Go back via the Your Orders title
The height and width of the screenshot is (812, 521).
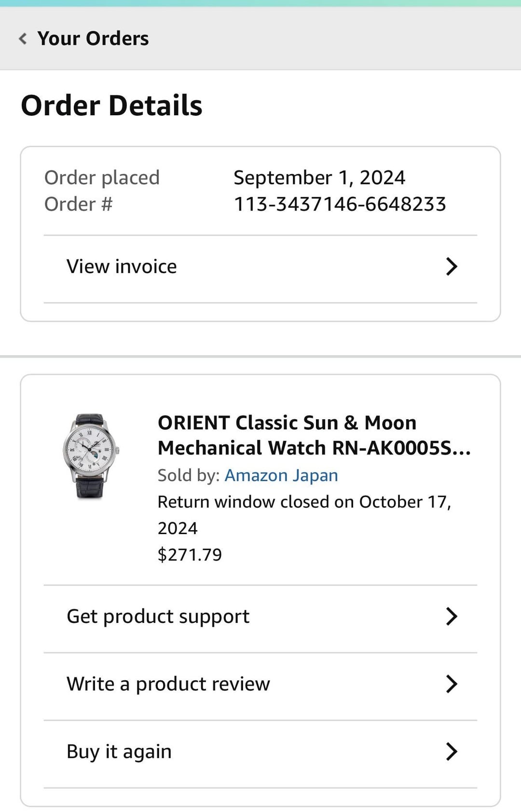[x=93, y=39]
